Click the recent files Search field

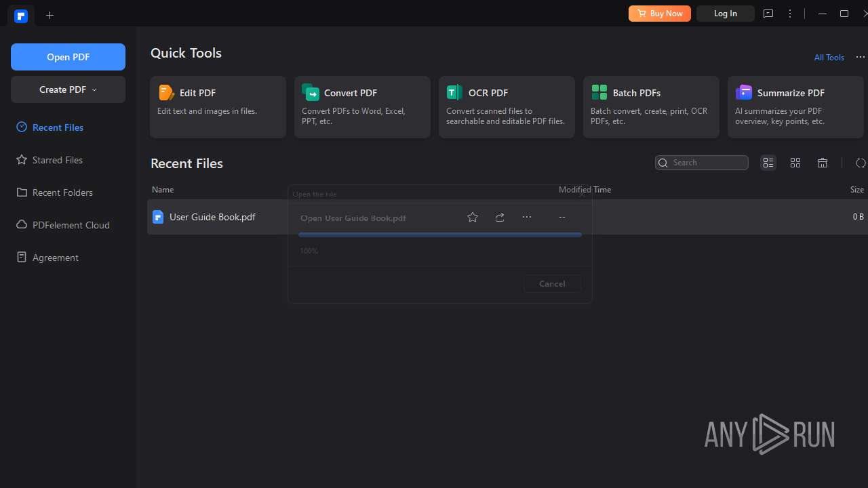[702, 163]
